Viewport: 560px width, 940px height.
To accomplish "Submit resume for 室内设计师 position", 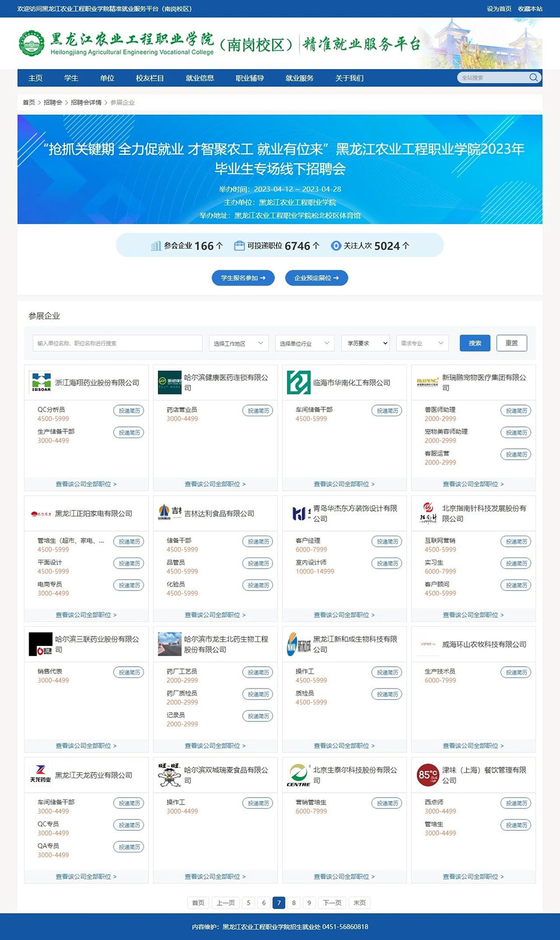I will tap(386, 564).
